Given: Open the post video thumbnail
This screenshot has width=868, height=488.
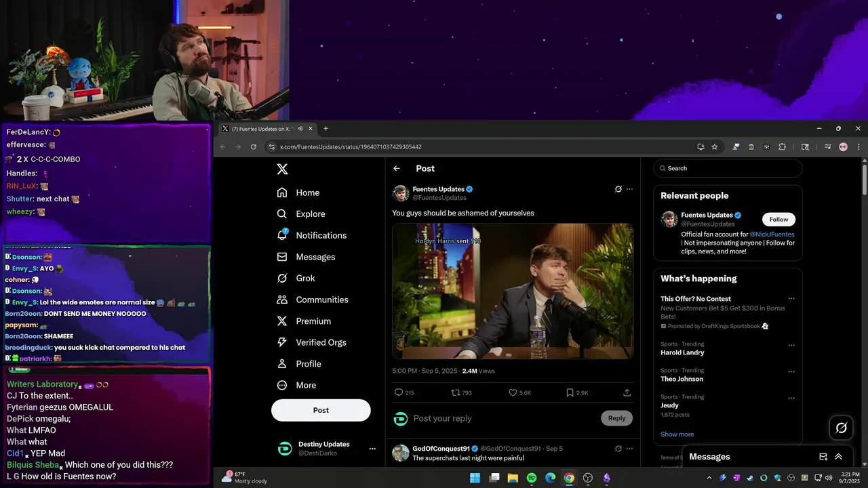Looking at the screenshot, I should 513,291.
